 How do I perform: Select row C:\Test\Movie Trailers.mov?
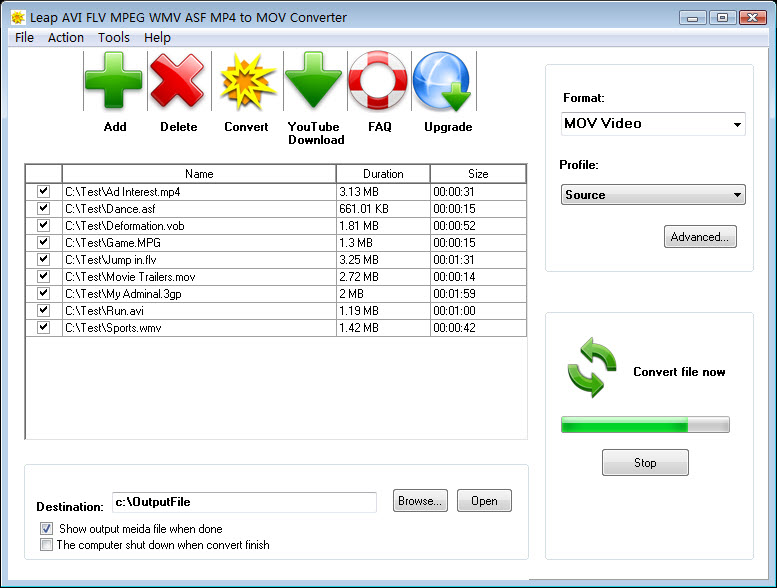point(276,276)
